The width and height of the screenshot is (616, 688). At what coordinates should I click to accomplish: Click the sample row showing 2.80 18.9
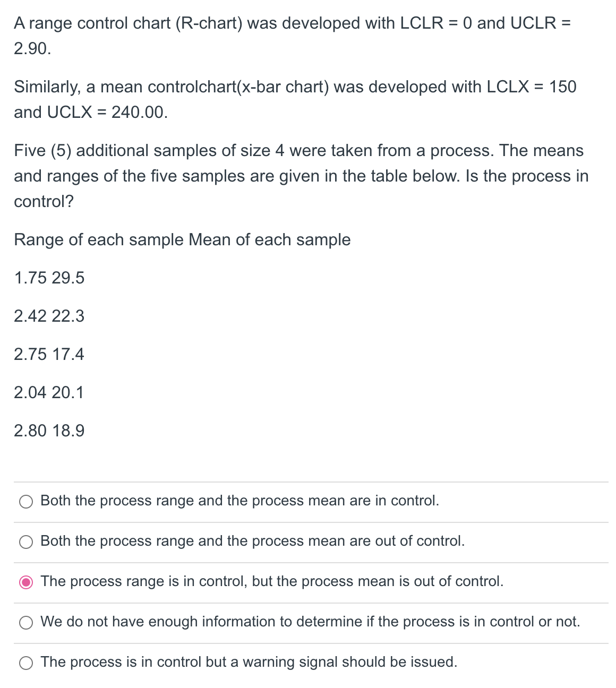tap(49, 431)
